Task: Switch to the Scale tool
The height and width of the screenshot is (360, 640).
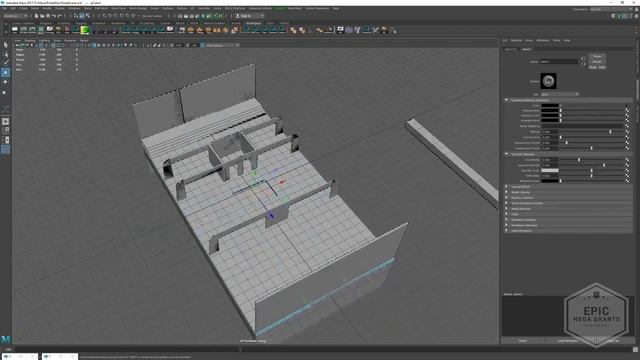Action: pyautogui.click(x=5, y=92)
